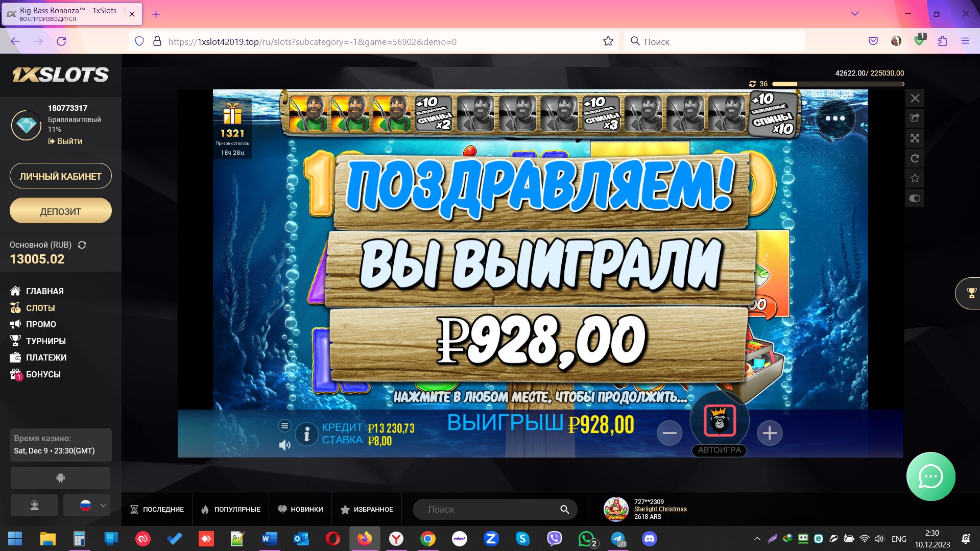Click the ENG language indicator

coord(899,539)
